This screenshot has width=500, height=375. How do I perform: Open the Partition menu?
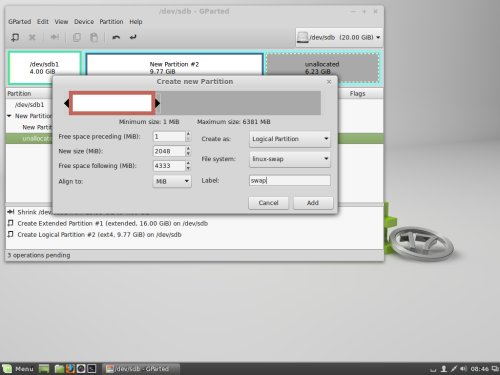(111, 22)
